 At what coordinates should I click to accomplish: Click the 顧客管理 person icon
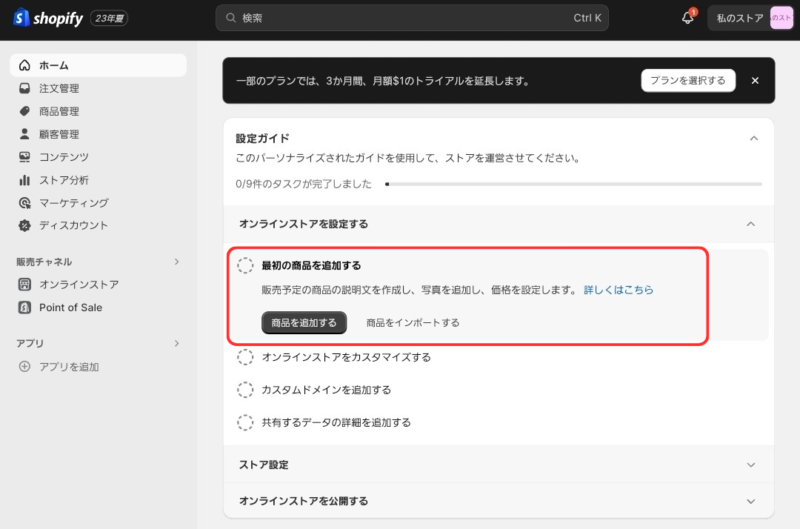24,134
